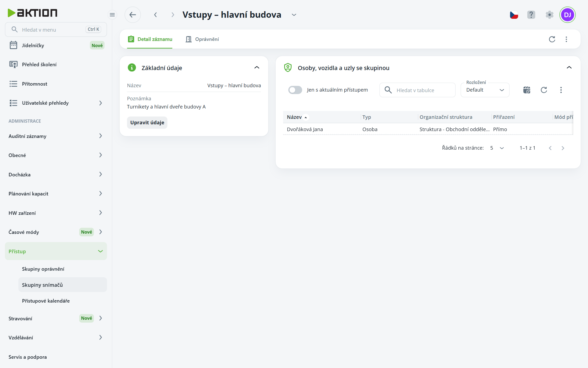Open Přehled školení in sidebar

[x=56, y=65]
